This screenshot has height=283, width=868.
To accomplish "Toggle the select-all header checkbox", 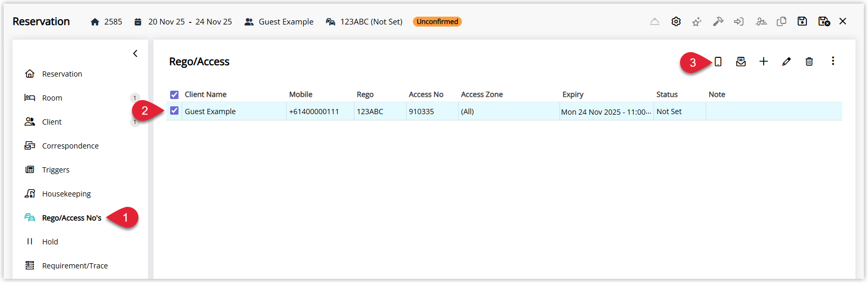I will point(174,94).
